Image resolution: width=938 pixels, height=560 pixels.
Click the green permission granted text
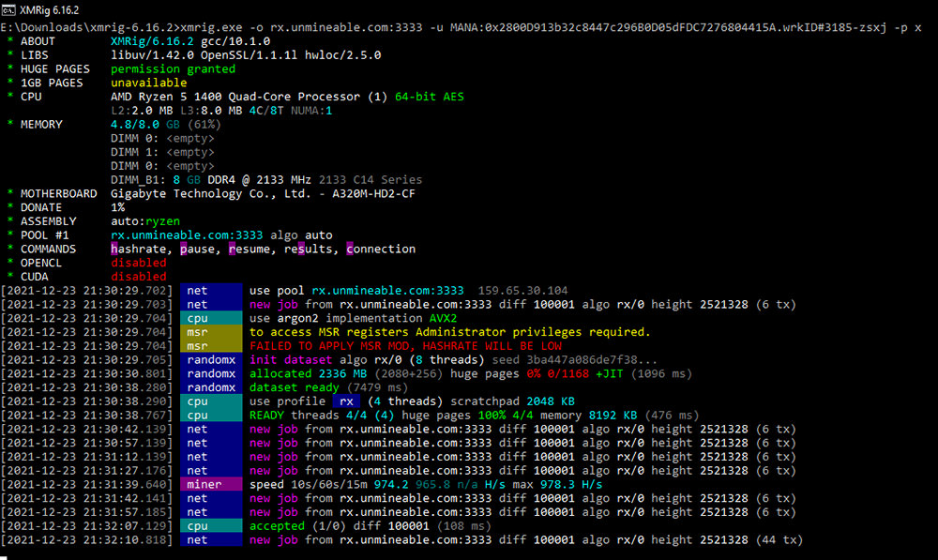173,68
